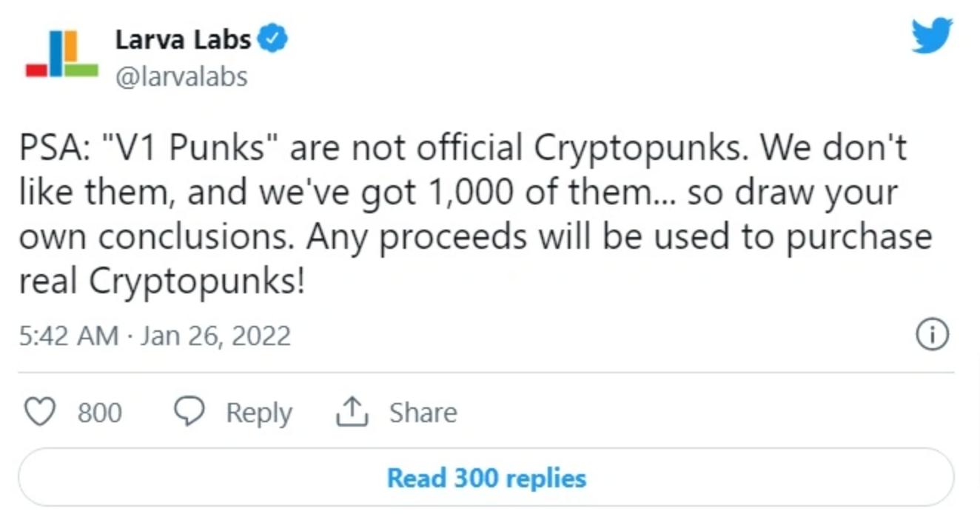Open the Larva Labs display name
This screenshot has height=514, width=980.
tap(183, 39)
